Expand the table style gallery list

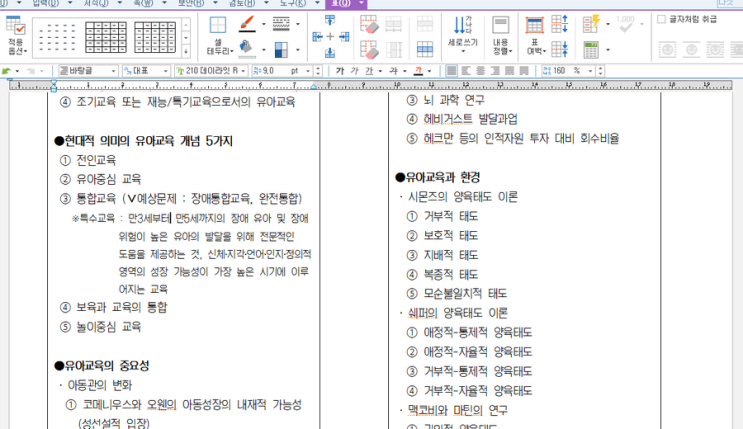point(186,51)
